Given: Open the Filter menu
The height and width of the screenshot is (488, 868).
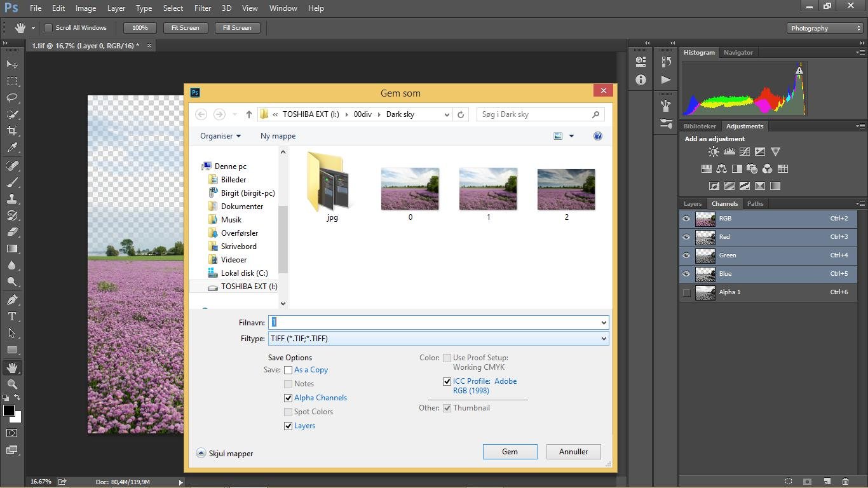Looking at the screenshot, I should tap(202, 8).
